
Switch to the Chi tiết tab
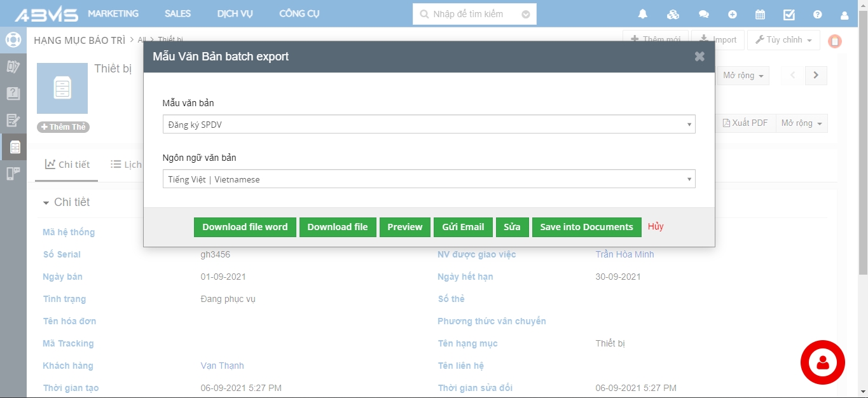[x=67, y=165]
